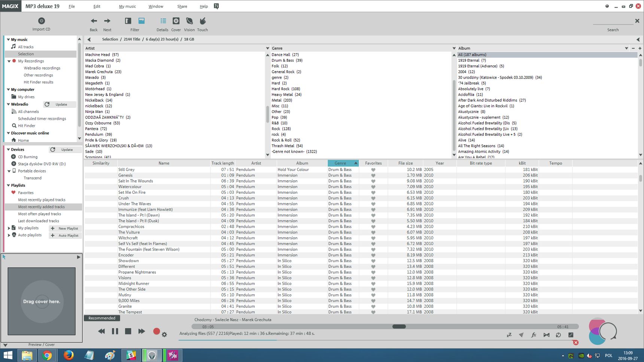Toggle the blue Filter view icon
The height and width of the screenshot is (362, 644).
[142, 21]
